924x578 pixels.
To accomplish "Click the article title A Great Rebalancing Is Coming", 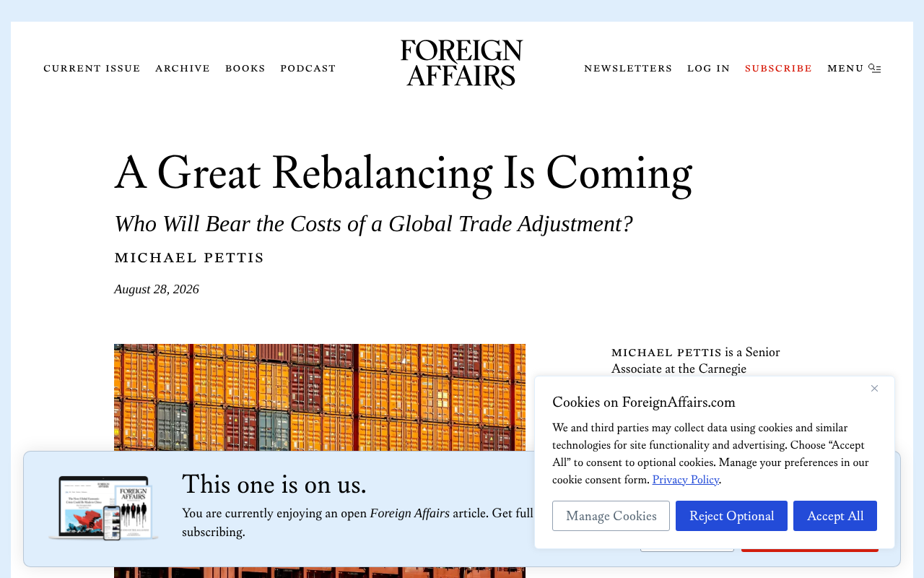I will pyautogui.click(x=404, y=173).
